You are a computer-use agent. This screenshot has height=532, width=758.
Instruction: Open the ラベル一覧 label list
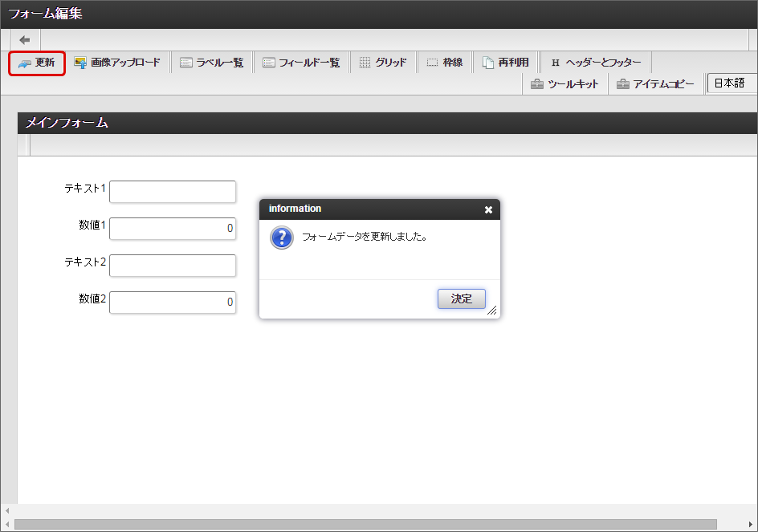(x=212, y=63)
